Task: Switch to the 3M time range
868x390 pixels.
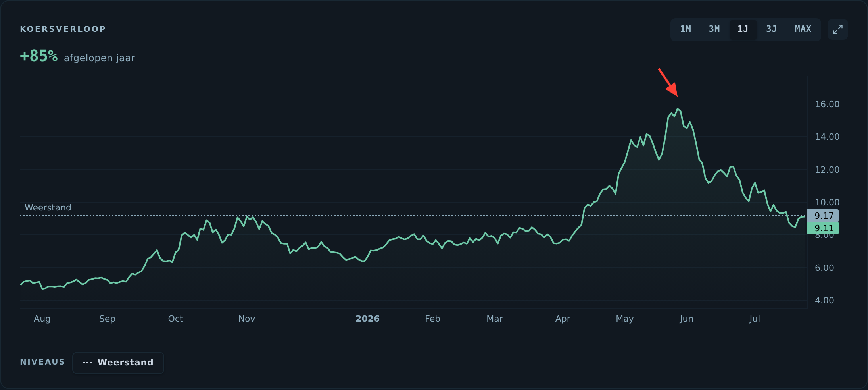Action: click(714, 29)
